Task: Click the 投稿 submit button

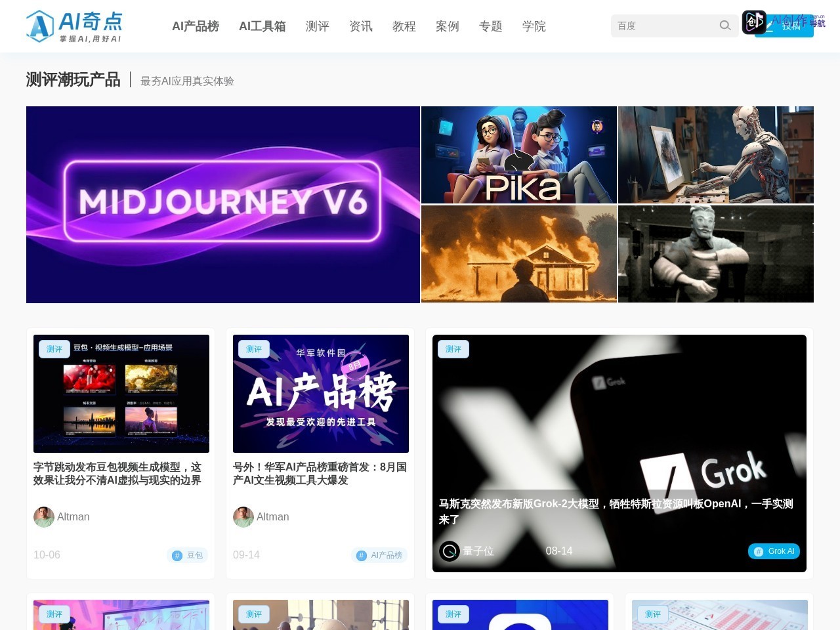Action: [x=784, y=26]
